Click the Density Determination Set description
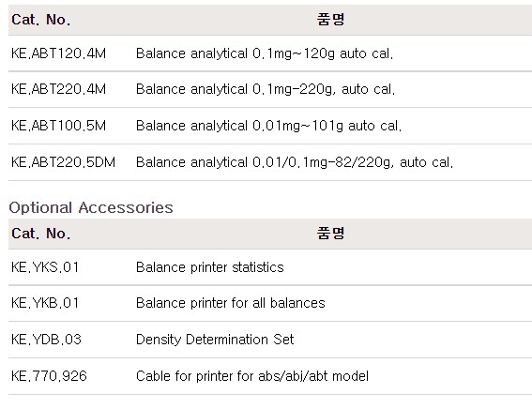The width and height of the screenshot is (532, 409). [215, 340]
